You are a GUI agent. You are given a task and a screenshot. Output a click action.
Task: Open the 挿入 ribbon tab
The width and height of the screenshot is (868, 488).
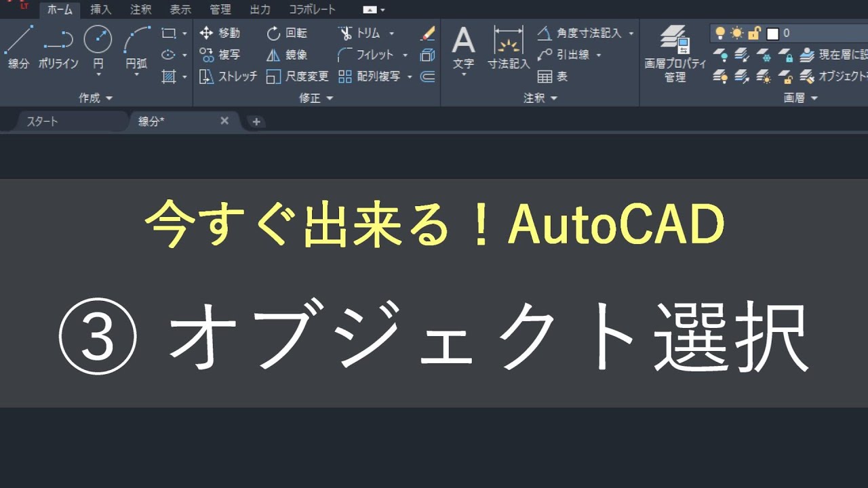(x=101, y=9)
